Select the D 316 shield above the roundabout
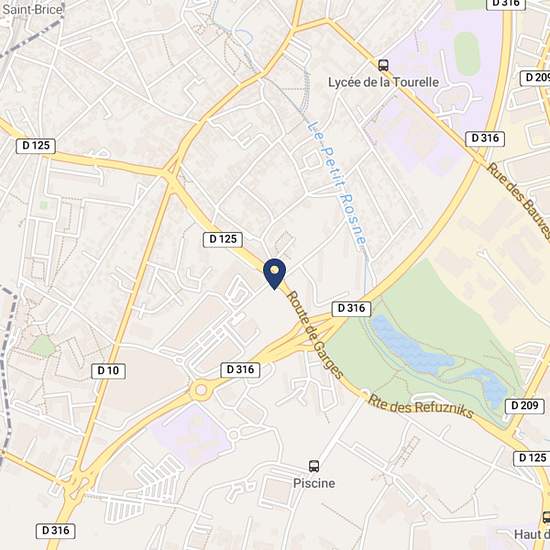550x550 pixels. (x=240, y=370)
